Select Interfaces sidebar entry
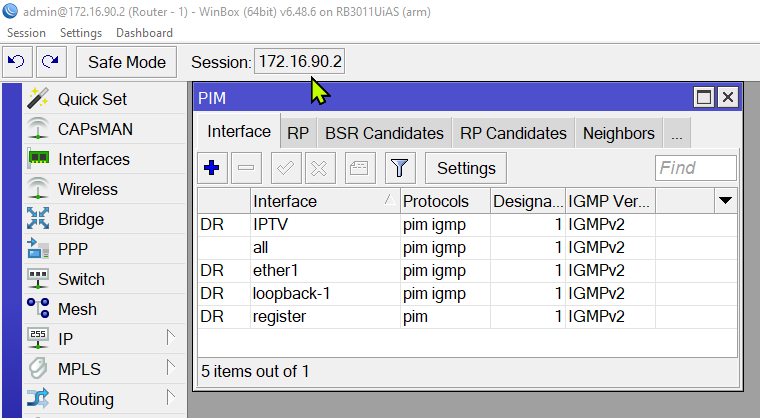The image size is (760, 418). 105,159
